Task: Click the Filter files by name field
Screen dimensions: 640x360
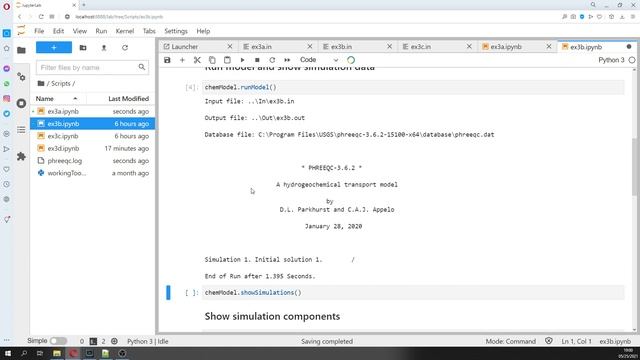Action: [92, 67]
